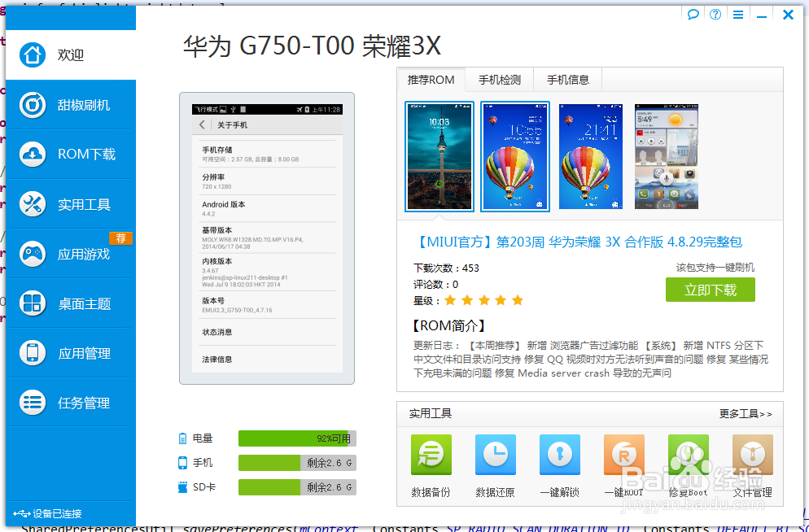This screenshot has width=809, height=532.
Task: Click the SD卡 storage icon
Action: [182, 487]
